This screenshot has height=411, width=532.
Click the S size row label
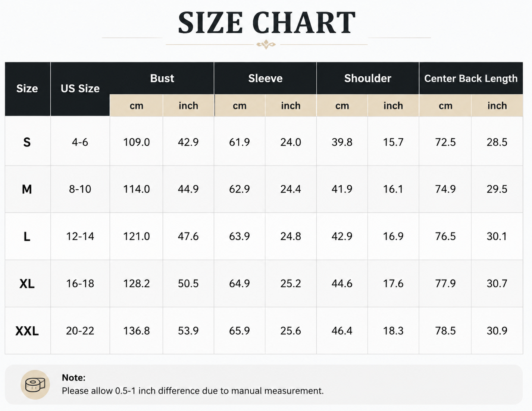click(27, 142)
